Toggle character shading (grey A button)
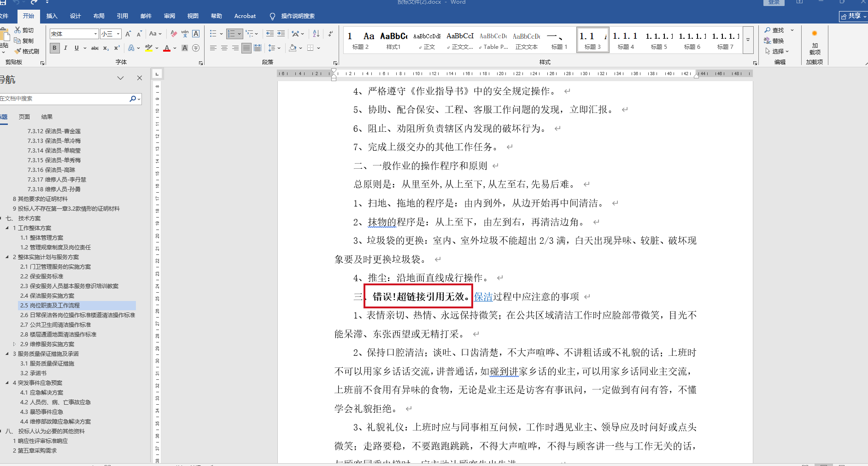 pos(185,48)
